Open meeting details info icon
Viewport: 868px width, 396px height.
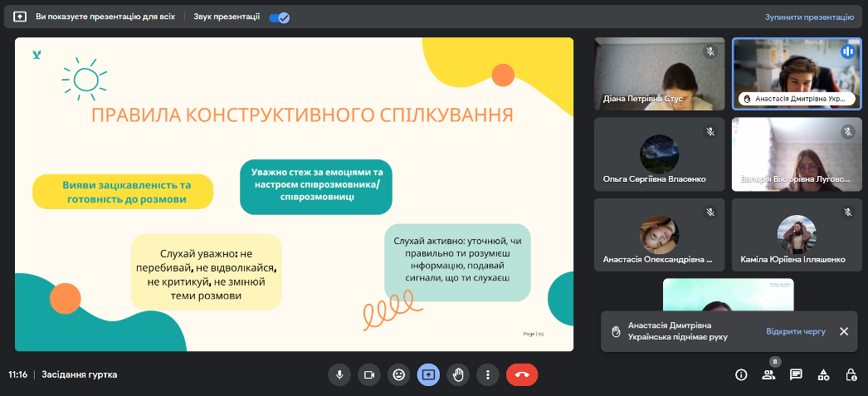pyautogui.click(x=741, y=374)
